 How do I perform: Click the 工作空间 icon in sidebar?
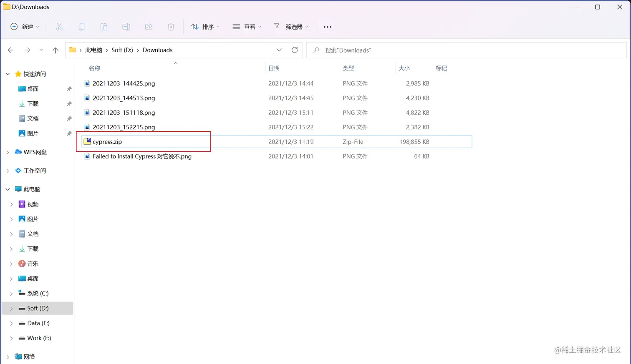[x=18, y=171]
